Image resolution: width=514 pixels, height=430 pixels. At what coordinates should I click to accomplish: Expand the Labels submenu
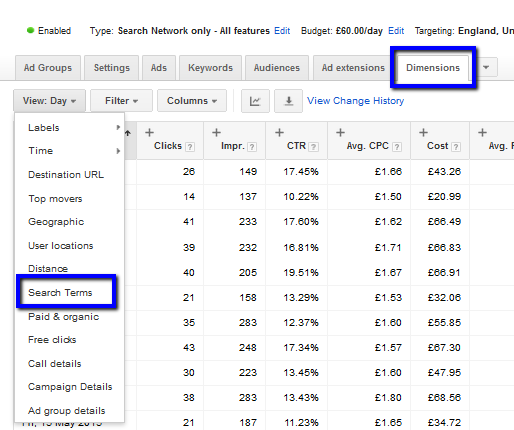[69, 128]
